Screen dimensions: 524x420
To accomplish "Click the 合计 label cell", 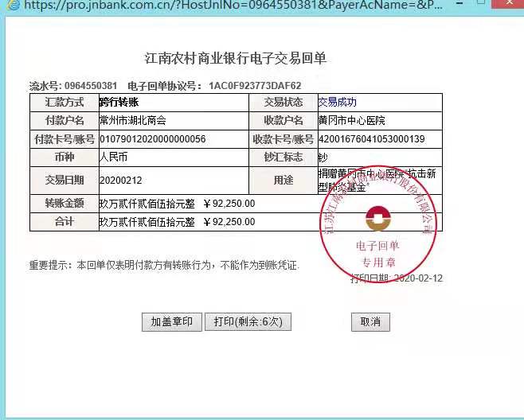I will [65, 222].
